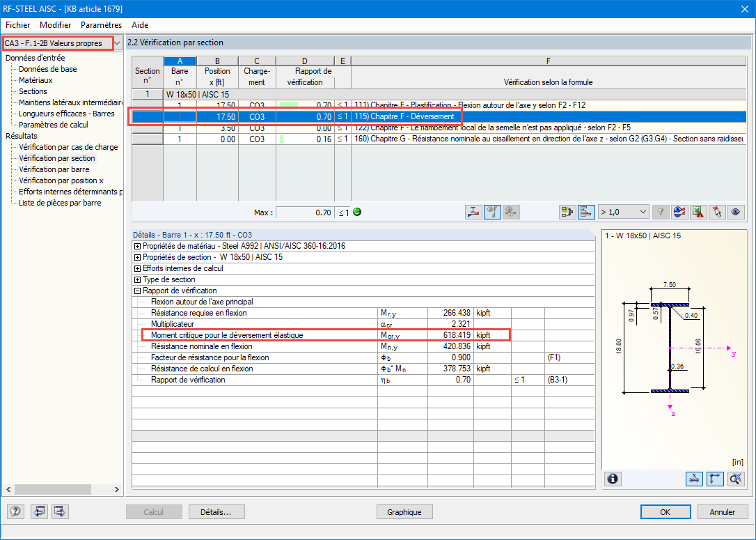Reset section view with magnifier icon
The height and width of the screenshot is (540, 756).
[736, 479]
